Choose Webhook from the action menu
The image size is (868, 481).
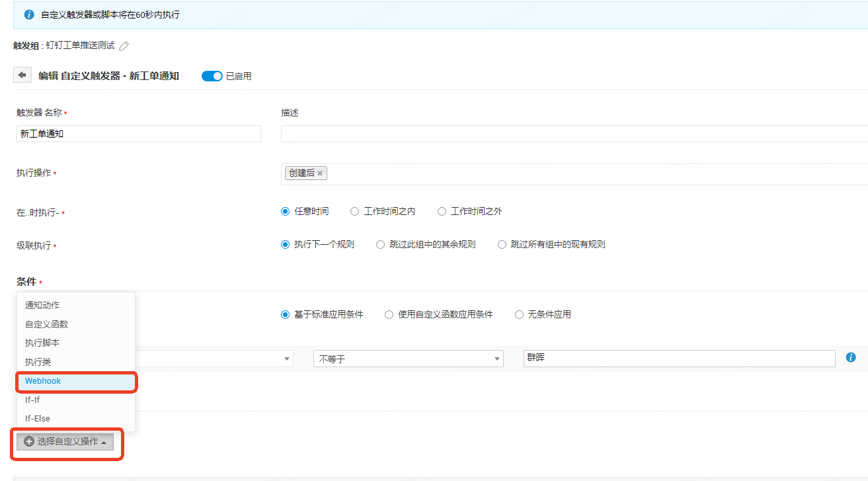coord(43,381)
